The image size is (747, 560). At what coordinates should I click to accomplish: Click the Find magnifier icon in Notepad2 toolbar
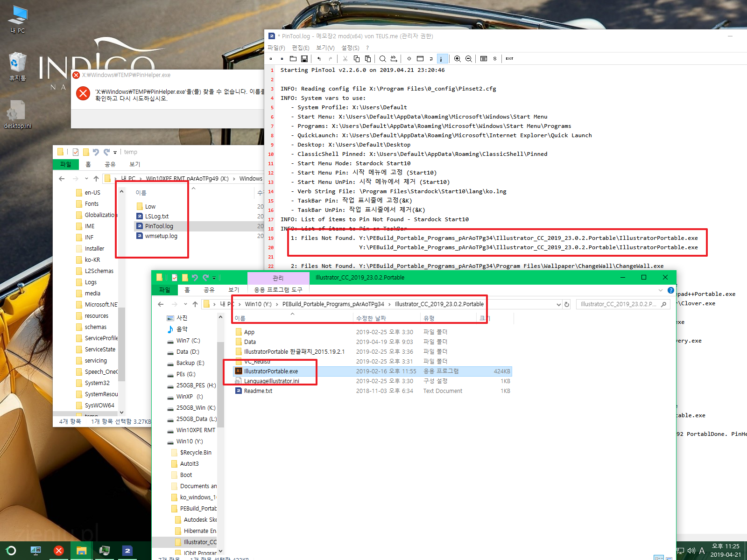(382, 59)
